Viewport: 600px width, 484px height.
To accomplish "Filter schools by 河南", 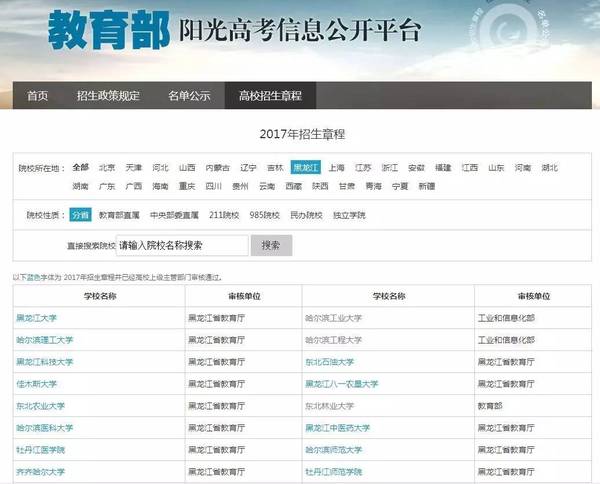I will click(x=523, y=168).
